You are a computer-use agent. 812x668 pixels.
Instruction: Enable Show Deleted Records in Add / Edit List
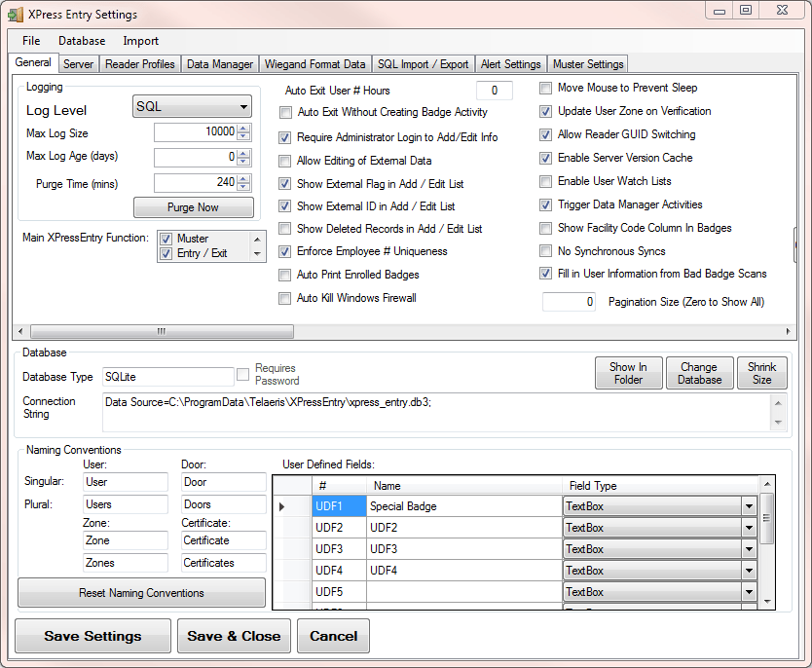coord(285,229)
